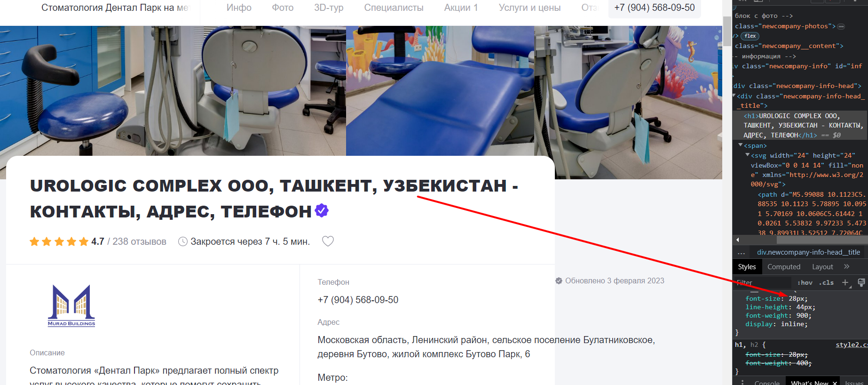
Task: Select the What's New drawer tab
Action: 810,383
